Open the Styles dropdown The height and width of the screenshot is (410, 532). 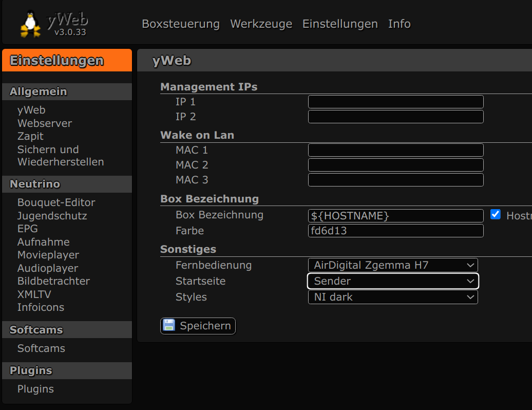point(392,297)
